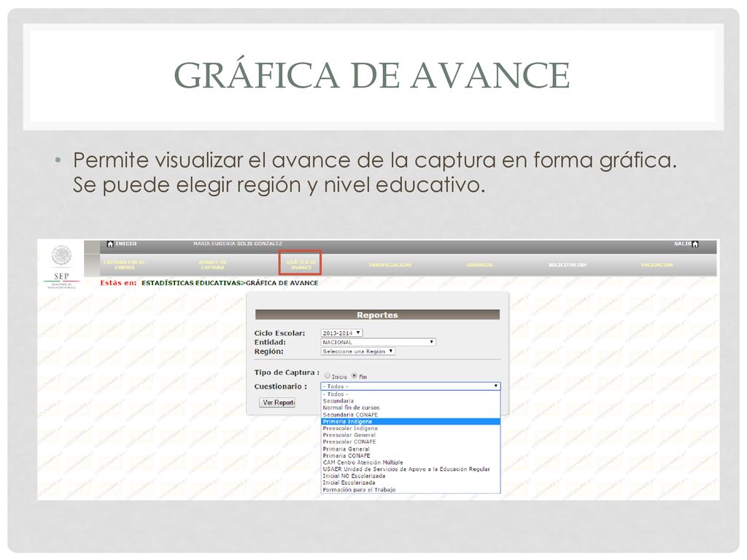Click the Reportes panel header

coord(377,315)
